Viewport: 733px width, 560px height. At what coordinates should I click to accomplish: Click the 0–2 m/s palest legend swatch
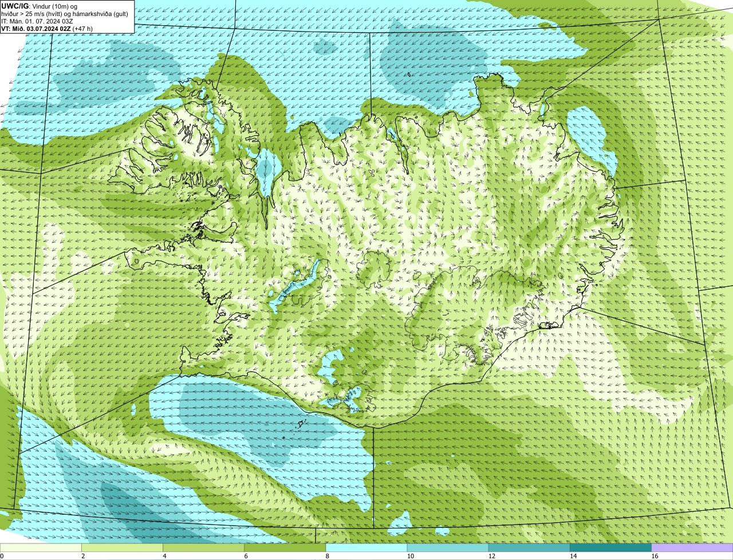(41, 547)
